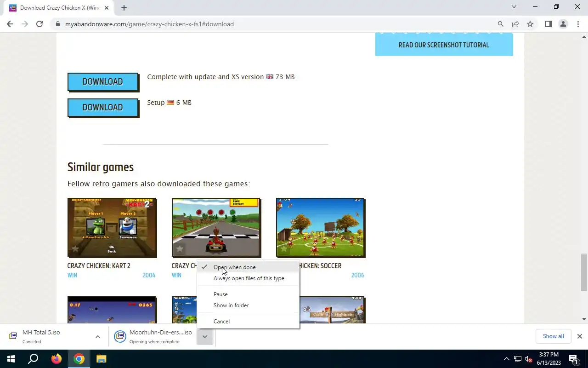Expand options for MH Total 5.iso

tap(98, 337)
